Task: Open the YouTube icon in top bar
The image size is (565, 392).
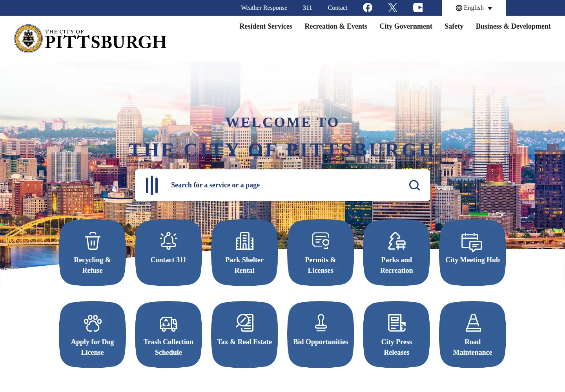Action: [x=418, y=7]
